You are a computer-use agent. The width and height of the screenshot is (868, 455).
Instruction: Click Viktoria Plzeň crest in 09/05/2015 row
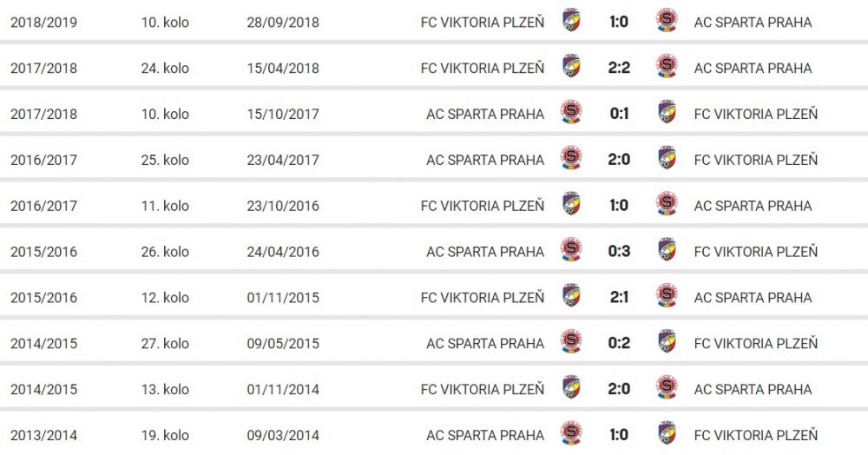[x=667, y=342]
